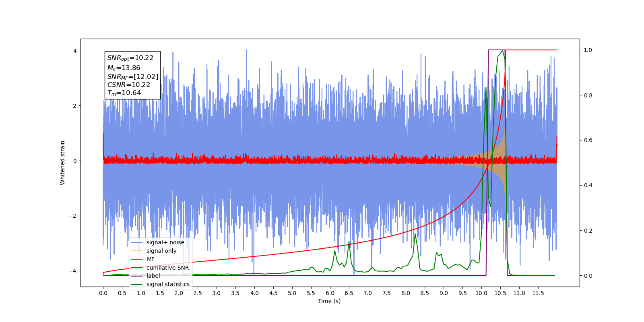
Task: Click the left axis tick label 4
Action: click(x=75, y=51)
